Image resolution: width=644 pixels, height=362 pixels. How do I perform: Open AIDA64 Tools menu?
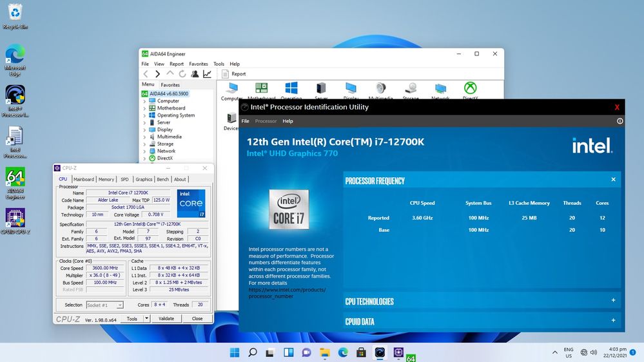pyautogui.click(x=219, y=64)
